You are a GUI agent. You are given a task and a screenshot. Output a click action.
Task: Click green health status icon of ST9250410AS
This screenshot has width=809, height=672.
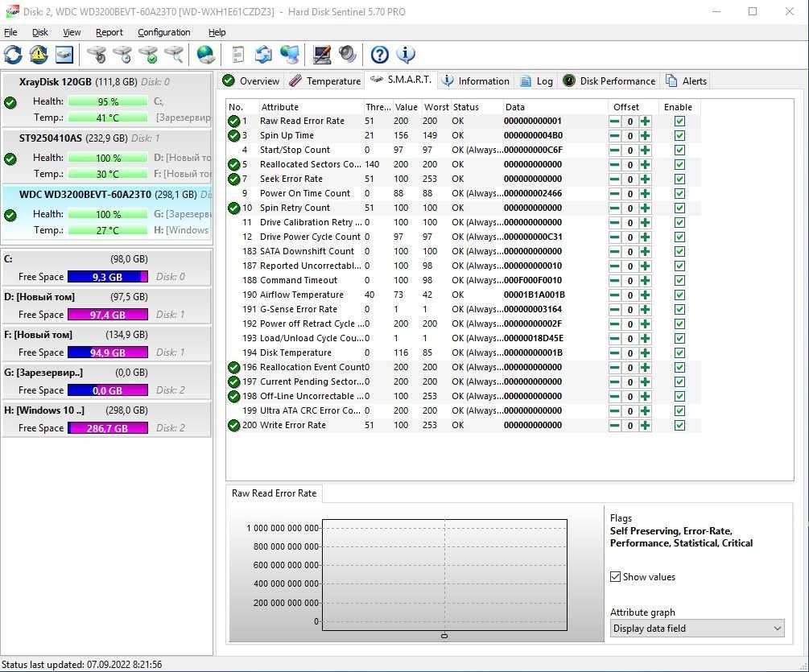(10, 159)
